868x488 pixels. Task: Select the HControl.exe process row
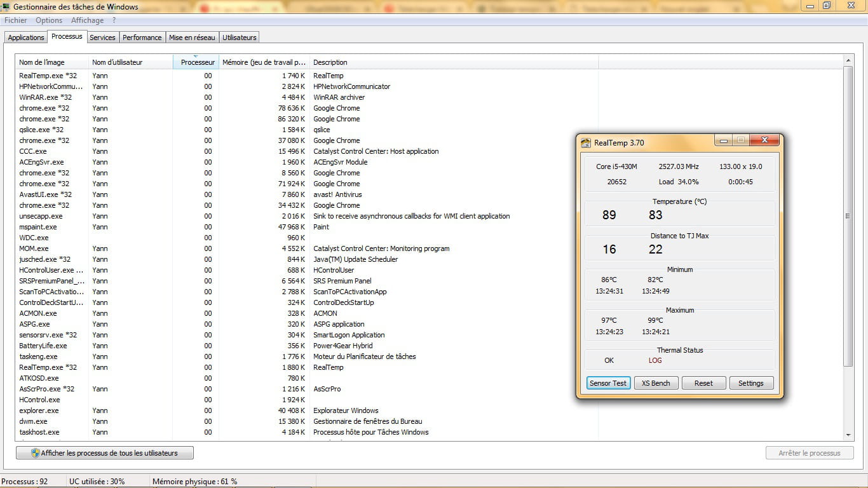307,400
